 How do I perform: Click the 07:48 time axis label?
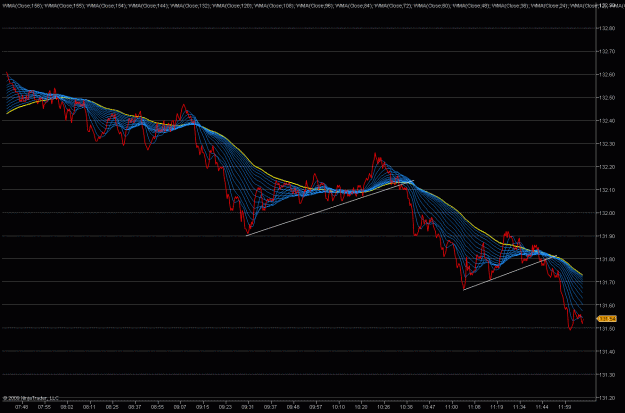click(x=22, y=407)
